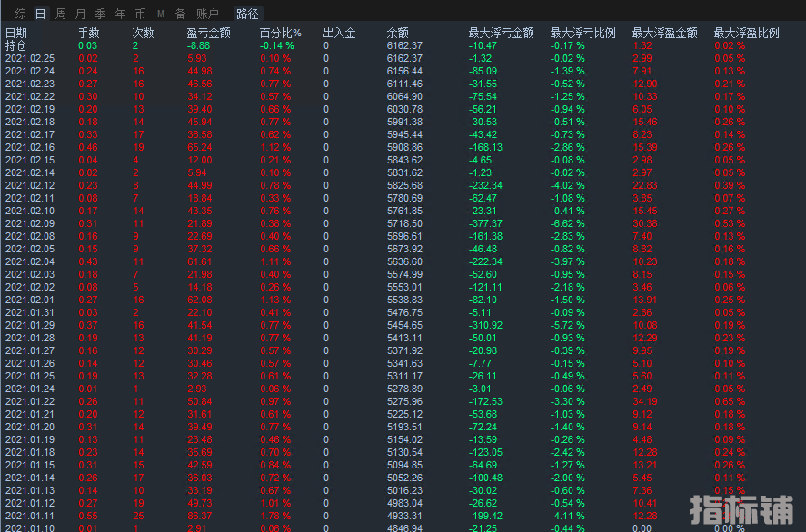Click max floating profit 34.19
806x532 pixels.
pyautogui.click(x=645, y=401)
